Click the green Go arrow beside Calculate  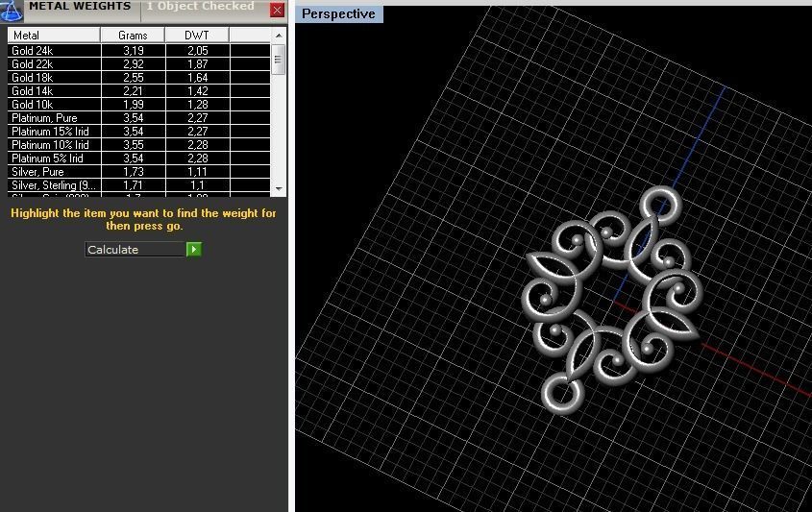[194, 250]
